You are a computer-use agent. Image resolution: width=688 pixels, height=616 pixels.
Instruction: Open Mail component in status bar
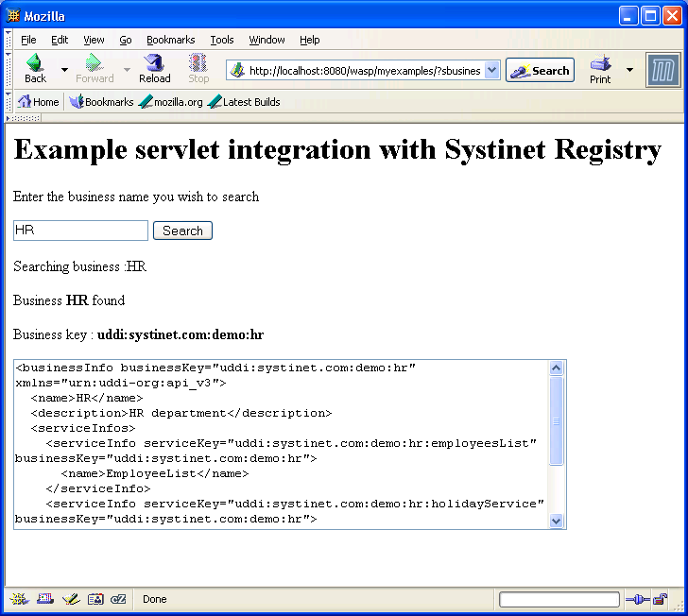tap(45, 599)
